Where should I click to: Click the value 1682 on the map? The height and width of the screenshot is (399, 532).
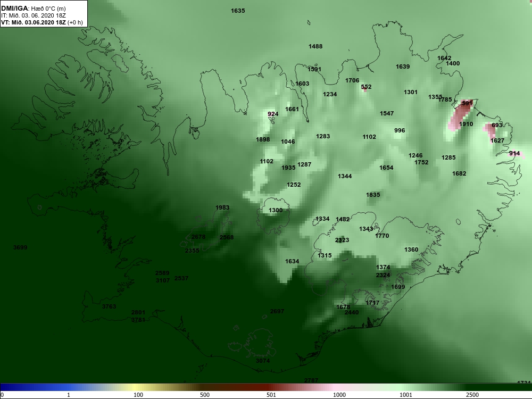[x=459, y=174]
